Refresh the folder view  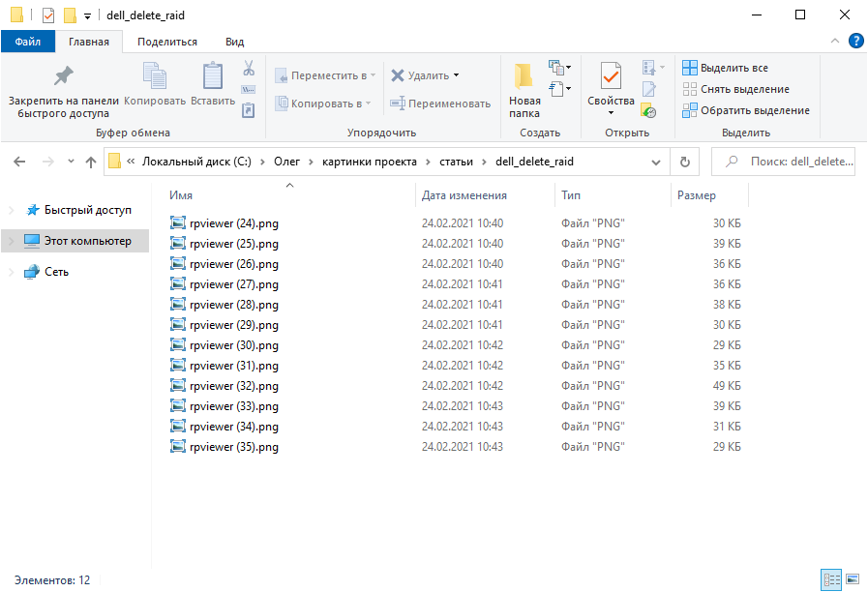(x=685, y=162)
